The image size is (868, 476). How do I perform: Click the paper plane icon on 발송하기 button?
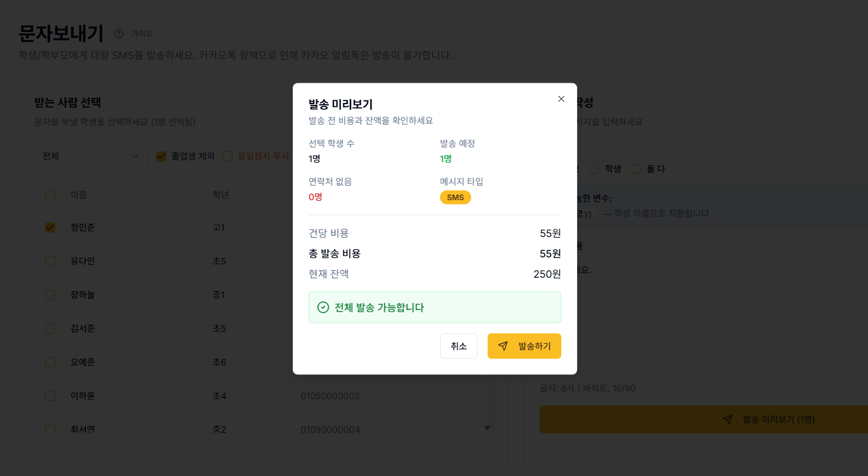503,346
